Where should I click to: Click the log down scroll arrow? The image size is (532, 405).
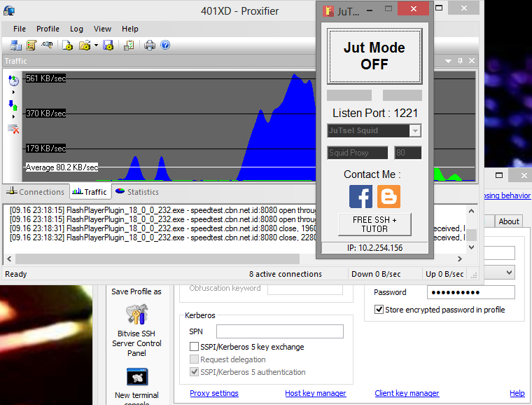click(x=471, y=247)
